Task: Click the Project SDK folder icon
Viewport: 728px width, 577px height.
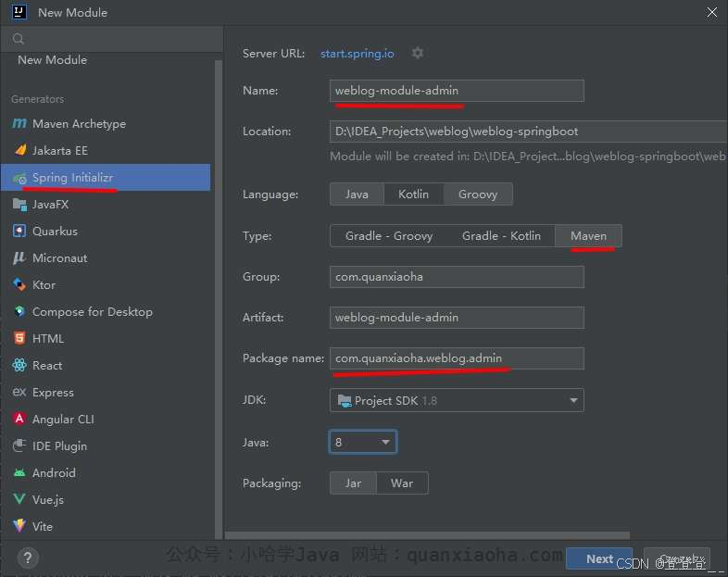Action: pos(345,400)
